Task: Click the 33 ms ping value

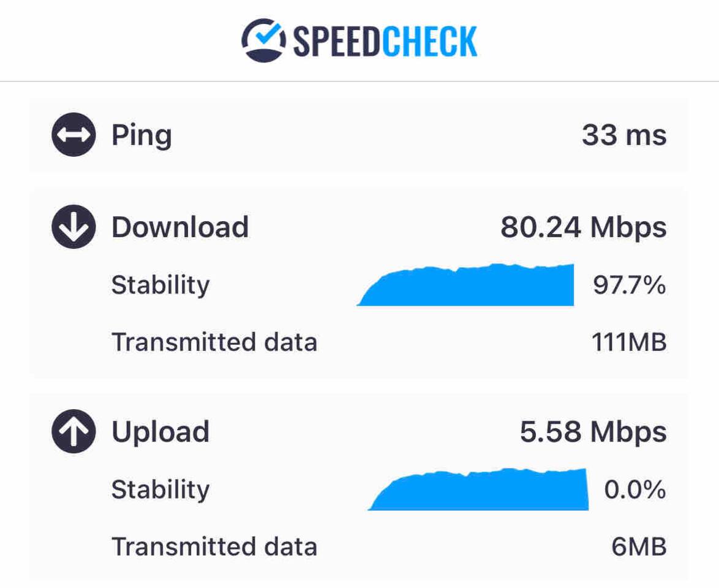Action: (x=623, y=135)
